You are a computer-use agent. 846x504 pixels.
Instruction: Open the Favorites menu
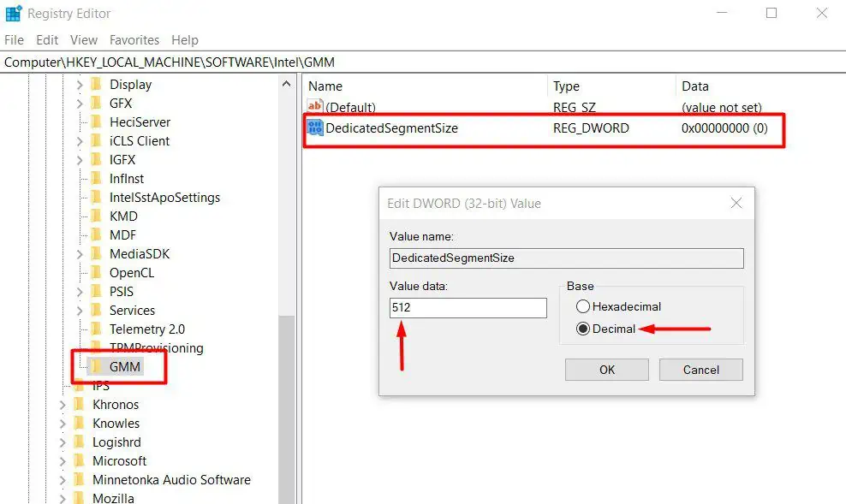(134, 40)
